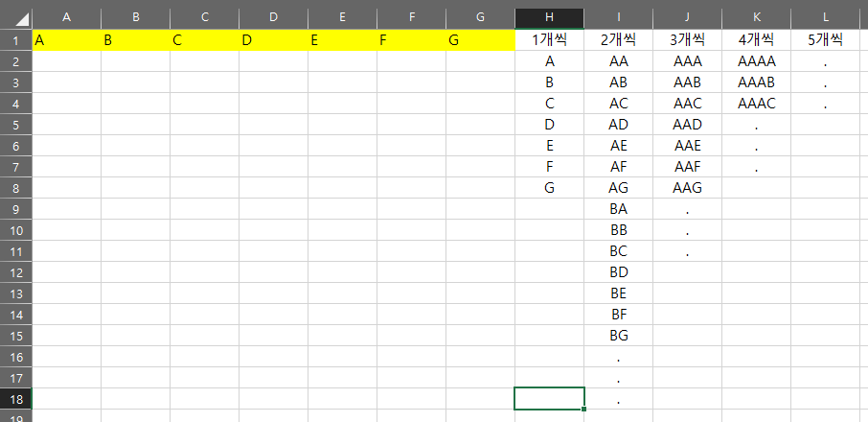Click cell with value AAAB
Image resolution: width=868 pixels, height=422 pixels.
point(756,82)
